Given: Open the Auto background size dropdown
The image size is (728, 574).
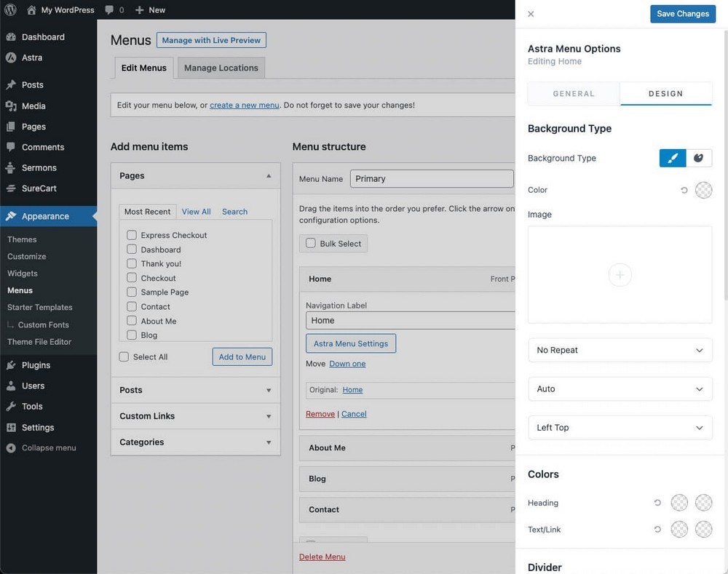Looking at the screenshot, I should click(620, 389).
